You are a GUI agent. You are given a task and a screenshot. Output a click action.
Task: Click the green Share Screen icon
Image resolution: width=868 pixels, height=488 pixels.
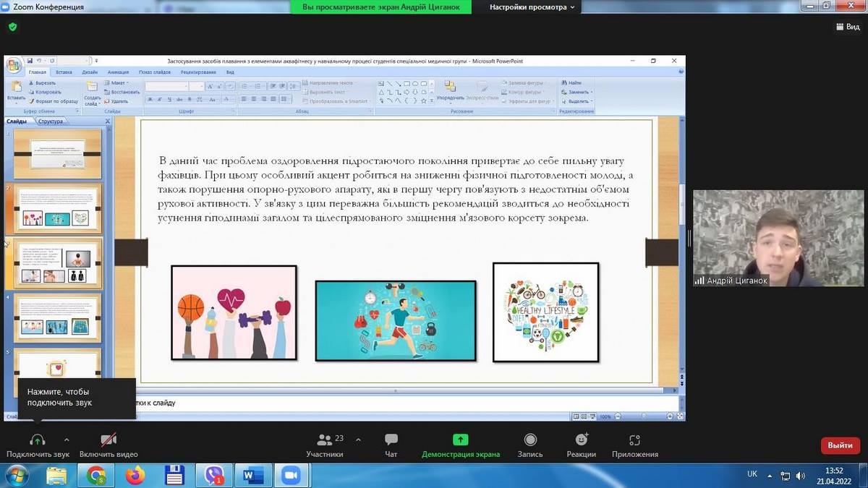[x=460, y=440]
